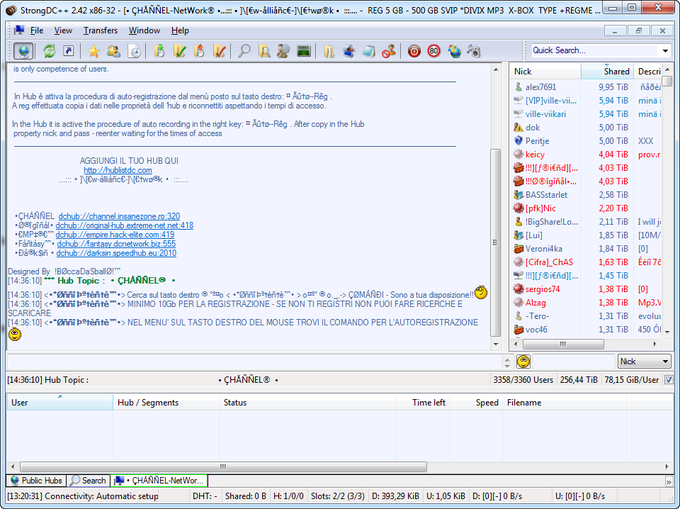The width and height of the screenshot is (680, 509).
Task: Open Finished Uploads red-check icon
Action: [219, 51]
